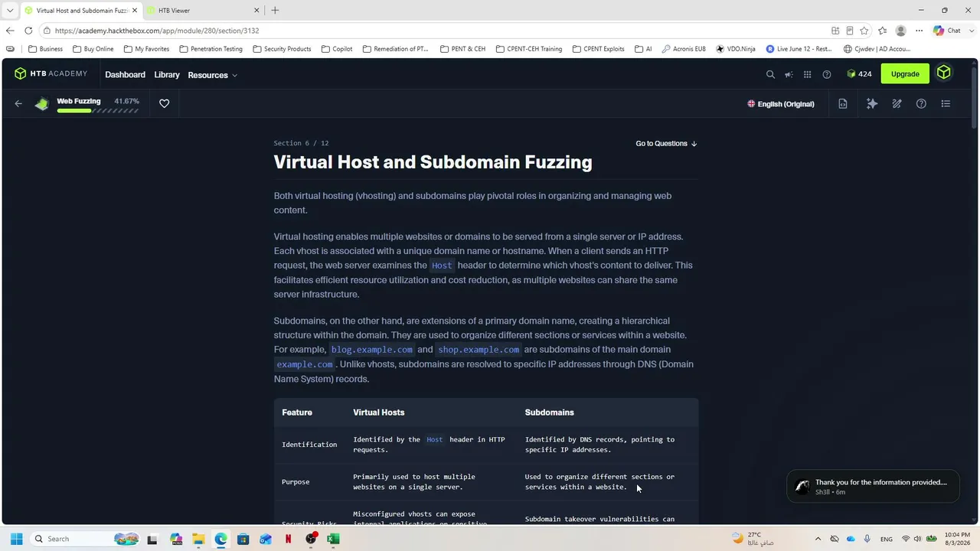Open the announcements megaphone icon

(x=789, y=74)
